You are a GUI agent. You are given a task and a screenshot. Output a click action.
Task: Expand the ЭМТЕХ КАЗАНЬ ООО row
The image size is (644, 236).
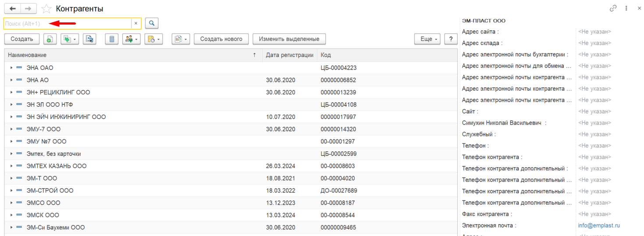click(x=11, y=166)
